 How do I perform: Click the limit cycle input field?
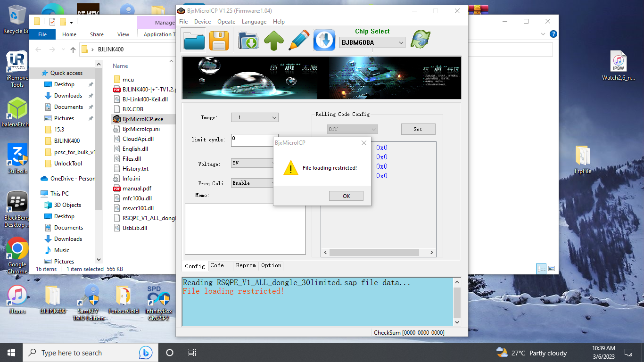click(x=254, y=140)
